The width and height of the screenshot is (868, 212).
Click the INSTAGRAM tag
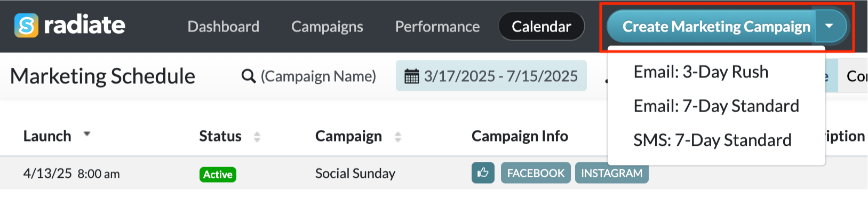pos(611,172)
